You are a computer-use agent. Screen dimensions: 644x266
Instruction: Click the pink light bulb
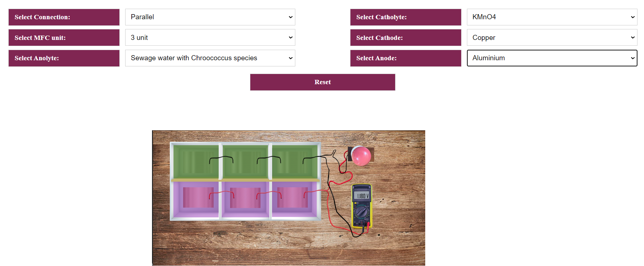[361, 156]
